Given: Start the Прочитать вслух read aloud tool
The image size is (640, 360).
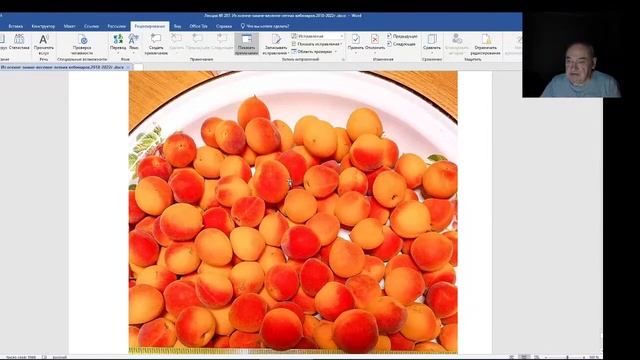Looking at the screenshot, I should (44, 45).
